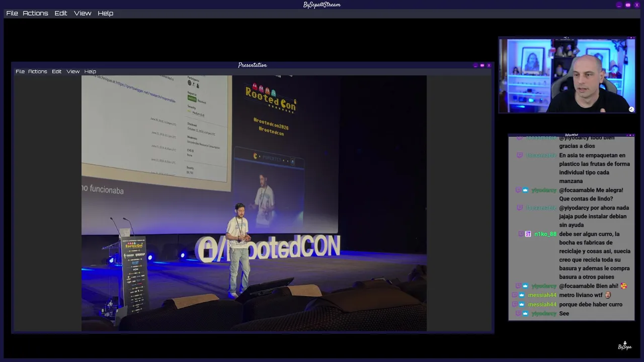This screenshot has height=362, width=644.
Task: Select username messiah44 on the 'porque debe haber curro' message
Action: pos(542,305)
